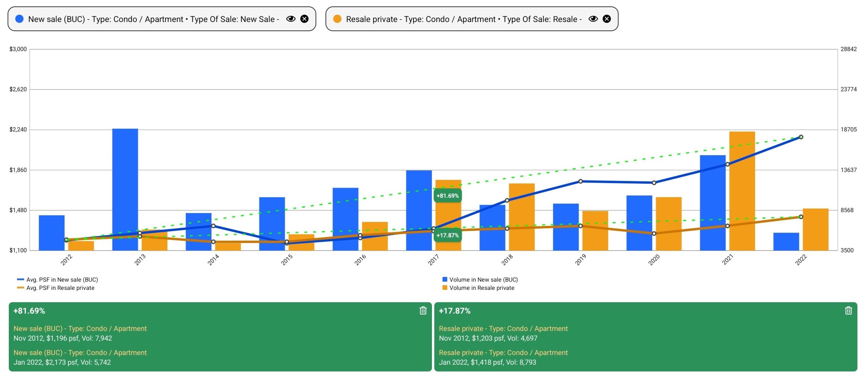This screenshot has width=868, height=382.
Task: Toggle Avg. PSF in Resale private legend
Action: pos(60,288)
